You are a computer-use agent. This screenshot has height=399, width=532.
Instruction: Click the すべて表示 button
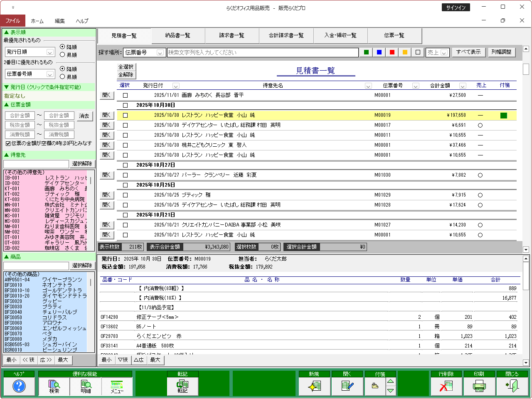[x=468, y=52]
